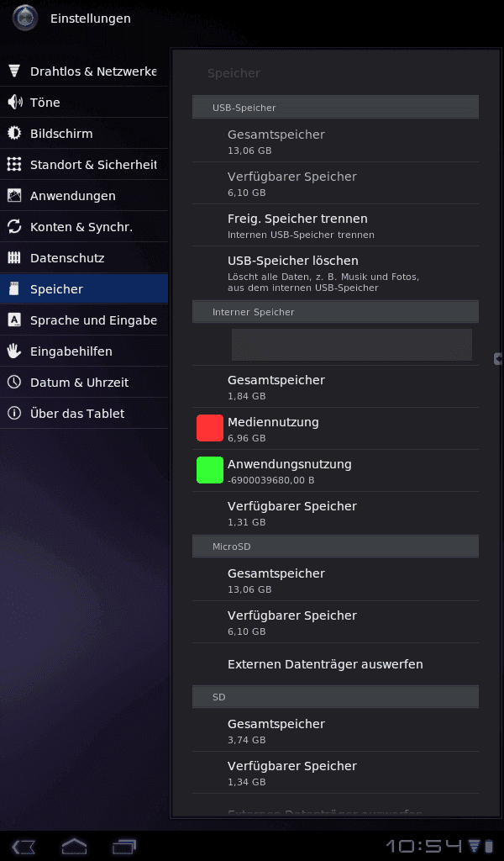
Task: Tap the Anwendungen icon in sidebar
Action: click(x=14, y=195)
